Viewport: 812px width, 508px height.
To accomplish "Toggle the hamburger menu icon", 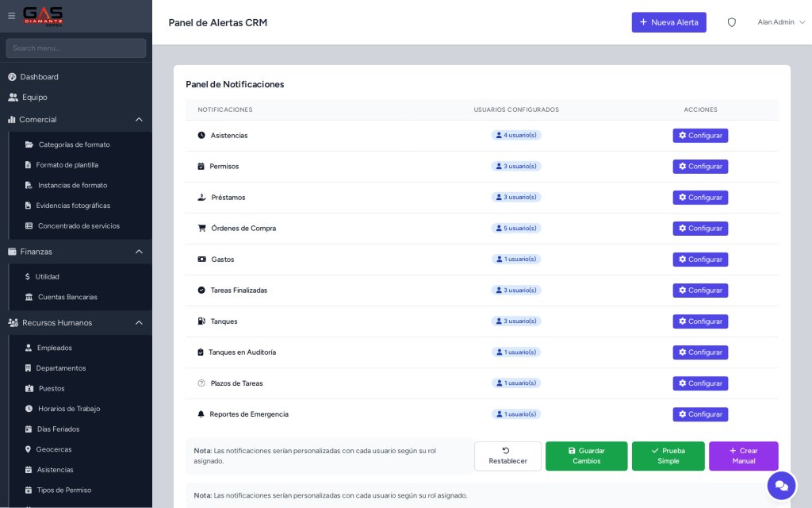I will [x=11, y=16].
